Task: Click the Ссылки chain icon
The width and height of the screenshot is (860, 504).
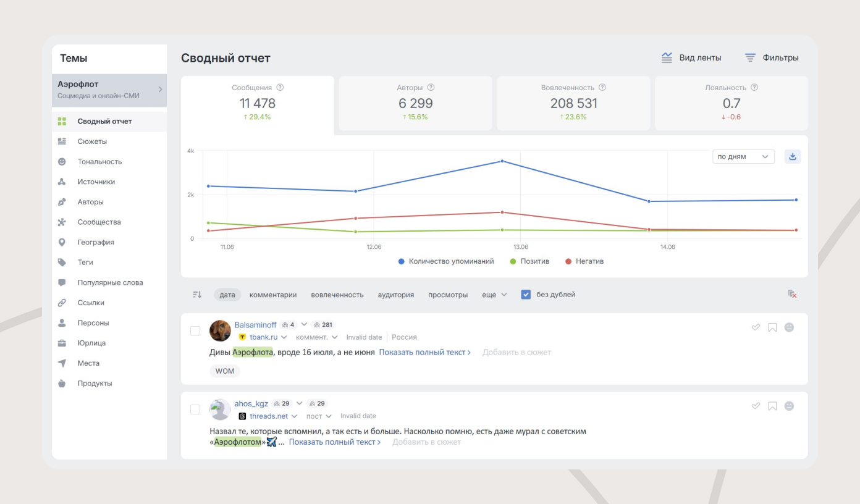Action: (x=62, y=303)
